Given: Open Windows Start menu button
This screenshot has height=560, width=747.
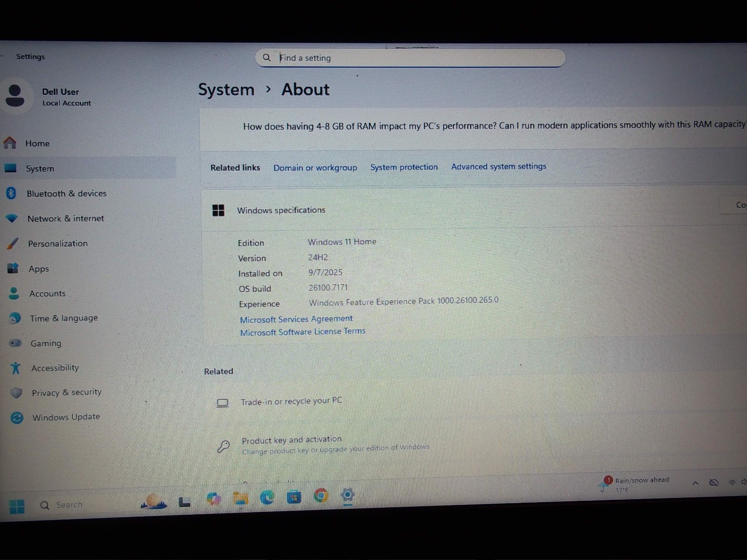Looking at the screenshot, I should pos(17,506).
